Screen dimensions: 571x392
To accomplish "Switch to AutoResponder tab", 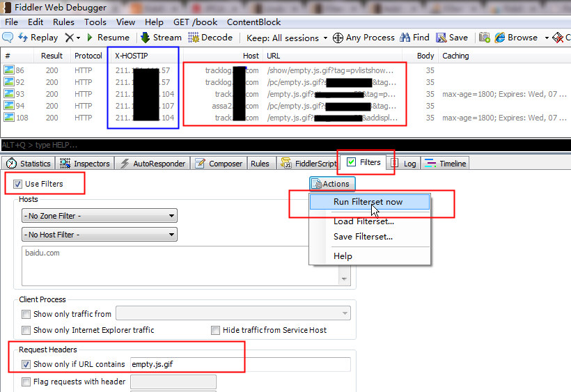I will [153, 164].
